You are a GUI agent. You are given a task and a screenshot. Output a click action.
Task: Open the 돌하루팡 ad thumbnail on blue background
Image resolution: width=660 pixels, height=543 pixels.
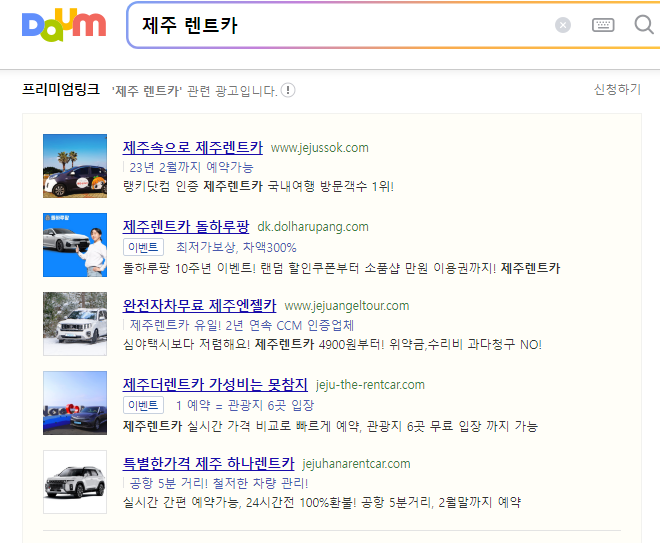point(75,245)
